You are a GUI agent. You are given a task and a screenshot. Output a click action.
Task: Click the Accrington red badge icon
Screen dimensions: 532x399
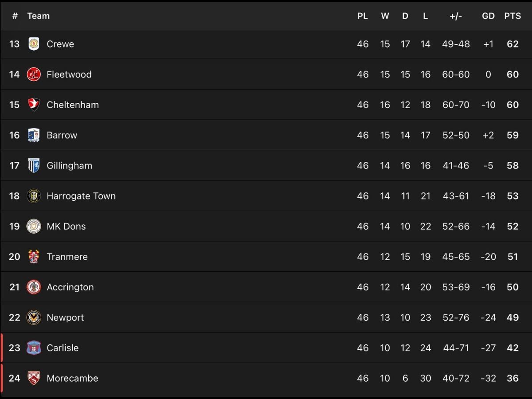[x=34, y=287]
